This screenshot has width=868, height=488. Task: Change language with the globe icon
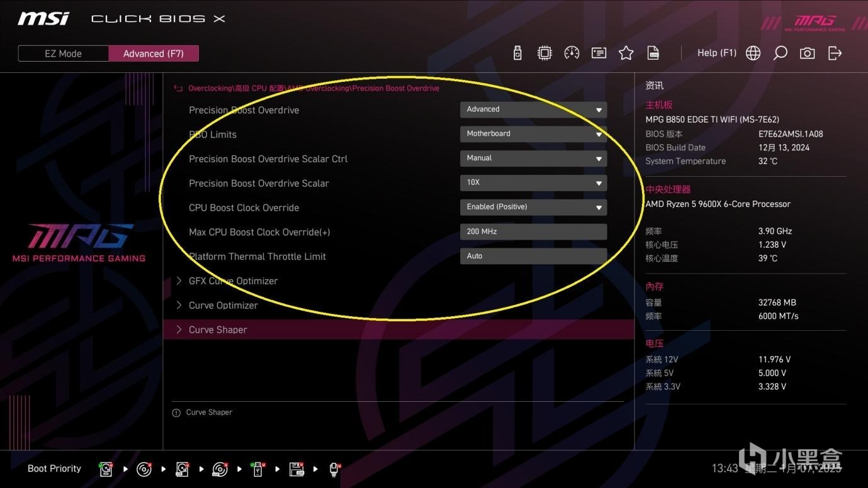coord(753,53)
